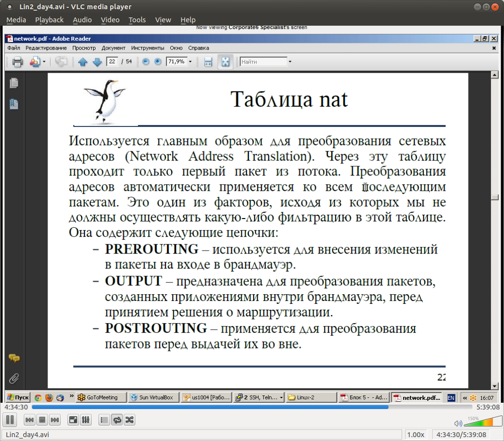Viewport: 504px width, 441px height.
Task: Click the previous media button in VLC
Action: coord(29,420)
